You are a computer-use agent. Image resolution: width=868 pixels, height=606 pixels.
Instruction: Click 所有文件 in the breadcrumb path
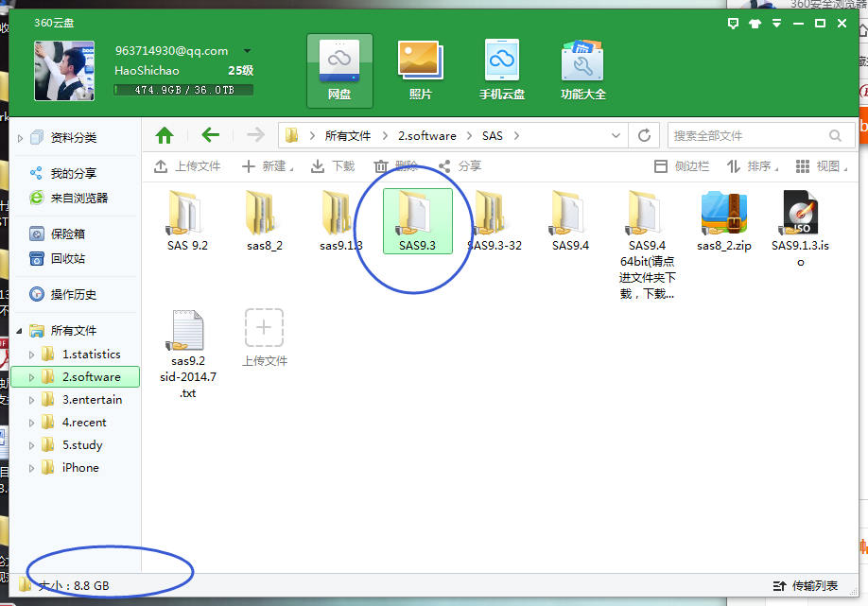pos(348,135)
